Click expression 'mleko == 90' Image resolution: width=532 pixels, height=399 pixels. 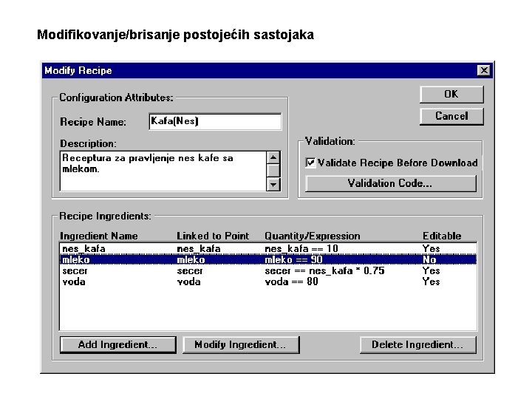coord(293,260)
